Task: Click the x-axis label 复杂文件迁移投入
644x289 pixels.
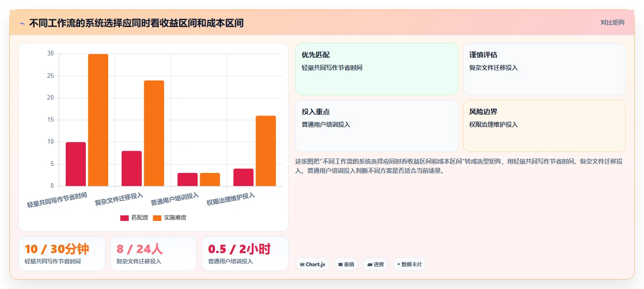Action: [119, 199]
